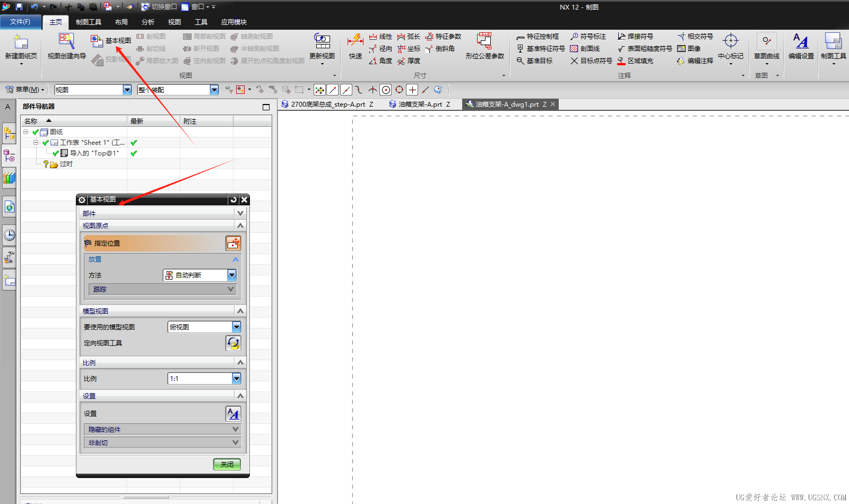Open the 文件(F) menu
The image size is (849, 504).
point(20,22)
